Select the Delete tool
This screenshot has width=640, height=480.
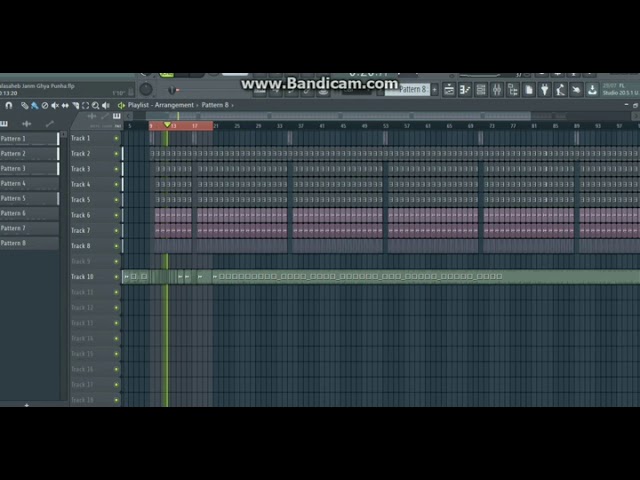[x=44, y=105]
